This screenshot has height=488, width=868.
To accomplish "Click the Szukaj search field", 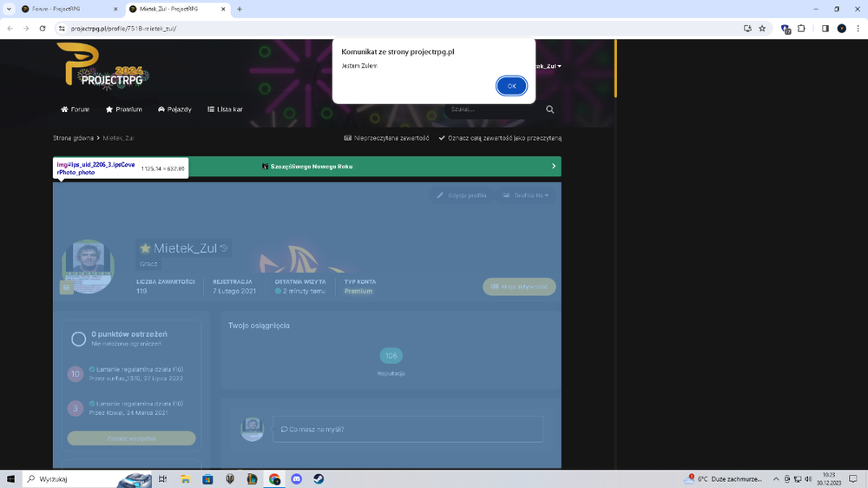I will tap(493, 109).
